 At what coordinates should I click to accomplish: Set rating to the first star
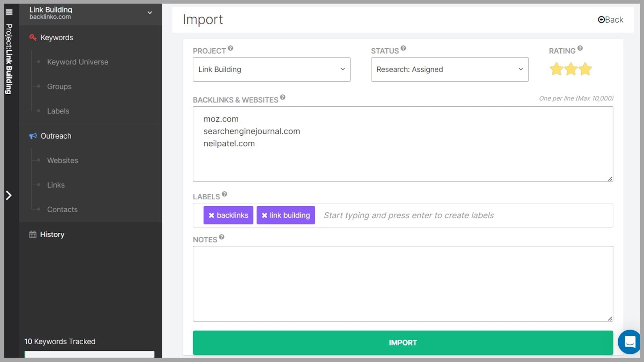pos(557,69)
